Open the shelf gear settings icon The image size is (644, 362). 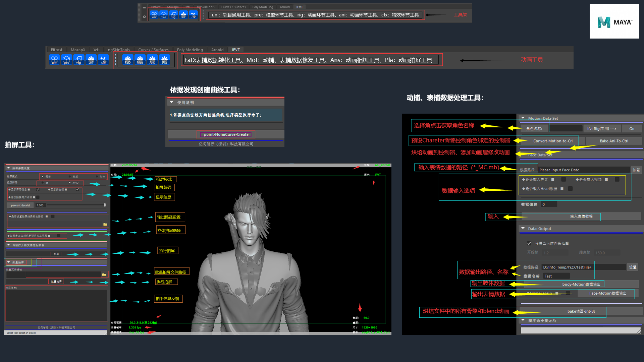[144, 17]
